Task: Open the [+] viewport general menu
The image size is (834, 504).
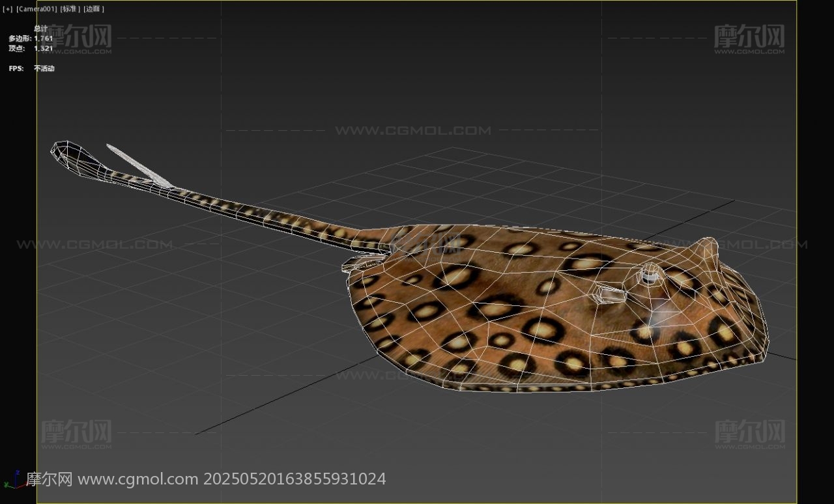Action: (x=8, y=9)
